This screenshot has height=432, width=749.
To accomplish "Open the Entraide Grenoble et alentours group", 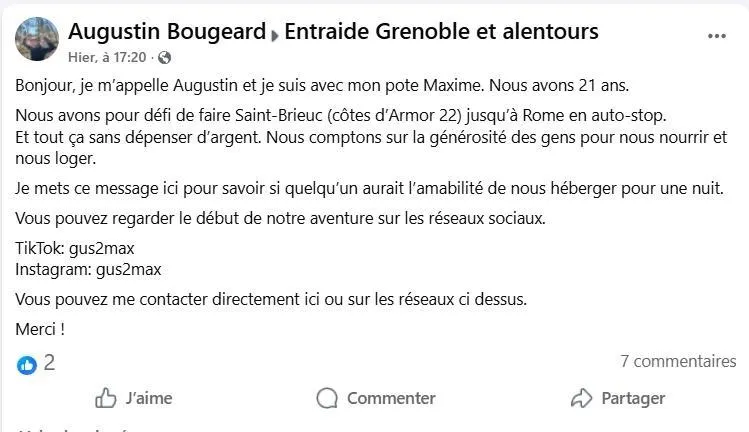I will (x=441, y=31).
